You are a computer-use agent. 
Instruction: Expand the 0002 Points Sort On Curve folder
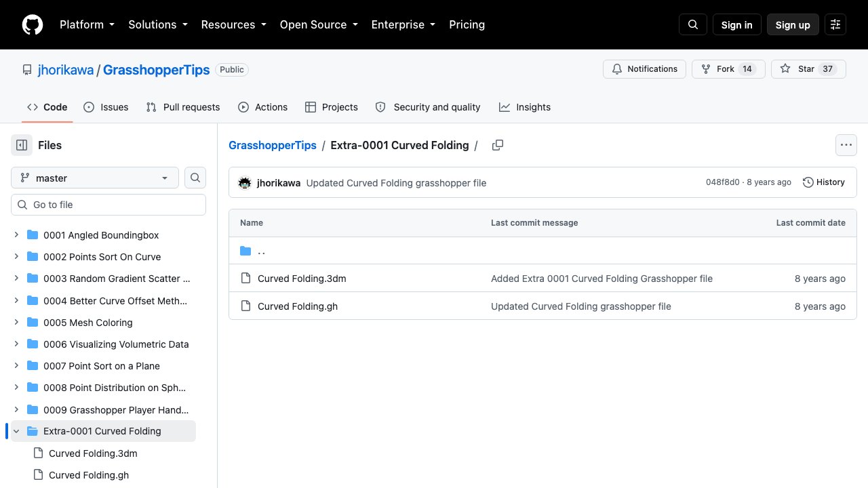pos(16,257)
